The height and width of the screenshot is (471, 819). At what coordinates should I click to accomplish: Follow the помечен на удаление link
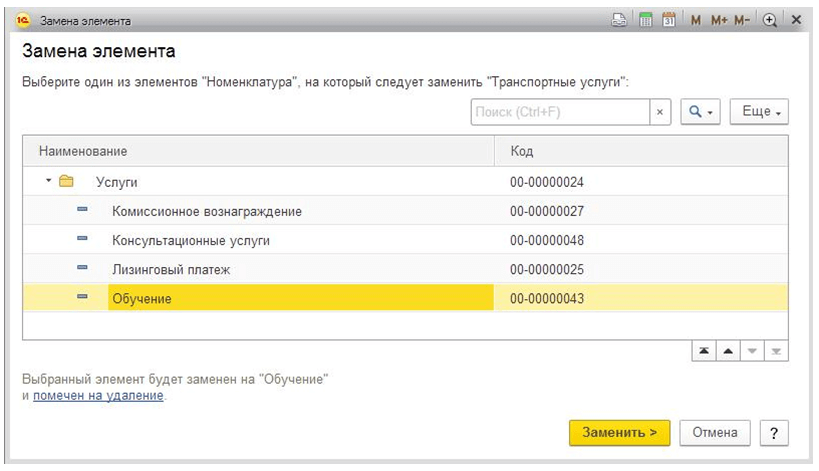coord(98,396)
